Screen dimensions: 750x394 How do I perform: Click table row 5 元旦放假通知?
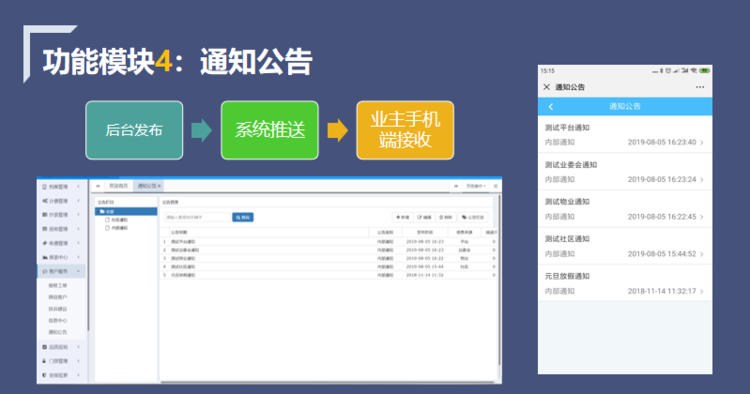(328, 275)
